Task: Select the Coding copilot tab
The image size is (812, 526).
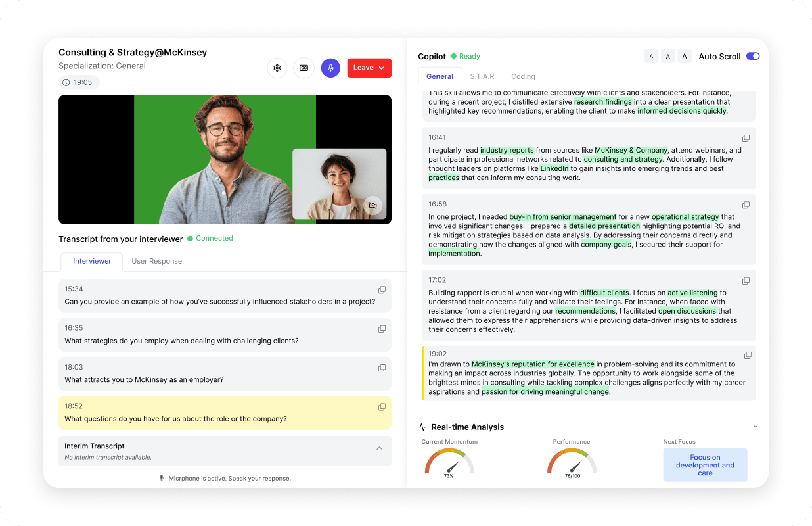Action: tap(523, 76)
